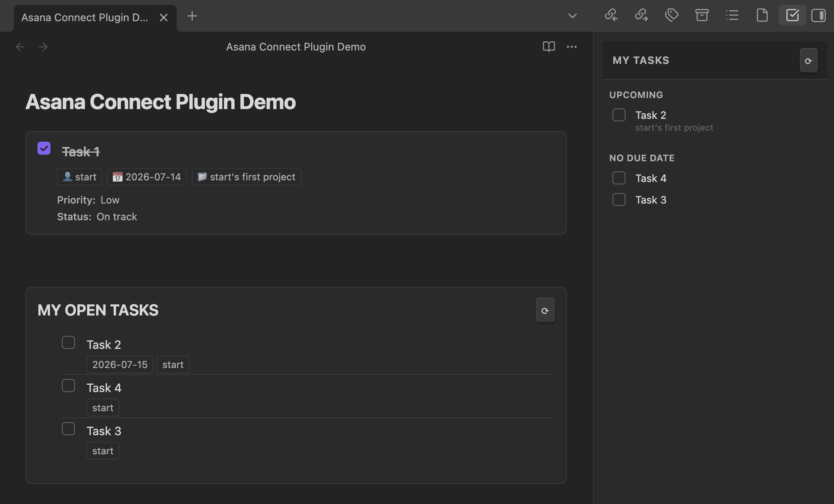Click the 'UPCOMING' section heading
The image size is (834, 504).
pyautogui.click(x=636, y=95)
